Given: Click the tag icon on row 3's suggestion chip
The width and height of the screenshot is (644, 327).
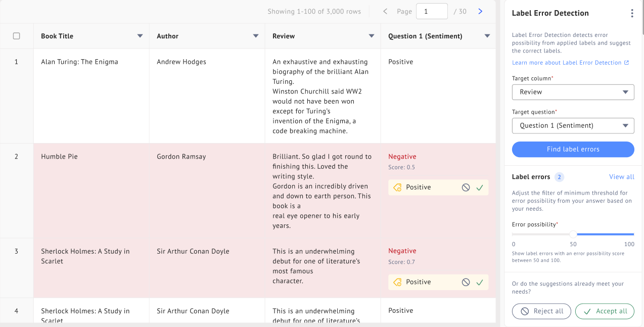Looking at the screenshot, I should pos(396,282).
